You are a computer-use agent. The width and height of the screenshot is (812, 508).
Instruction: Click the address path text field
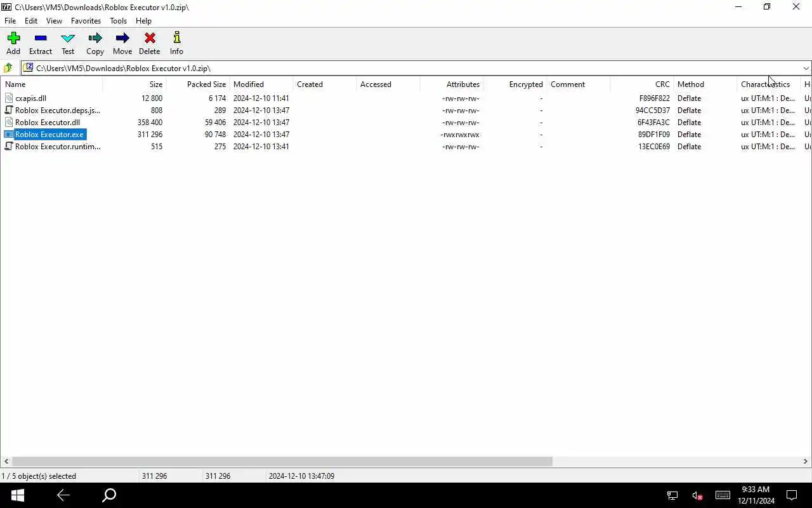pyautogui.click(x=417, y=68)
